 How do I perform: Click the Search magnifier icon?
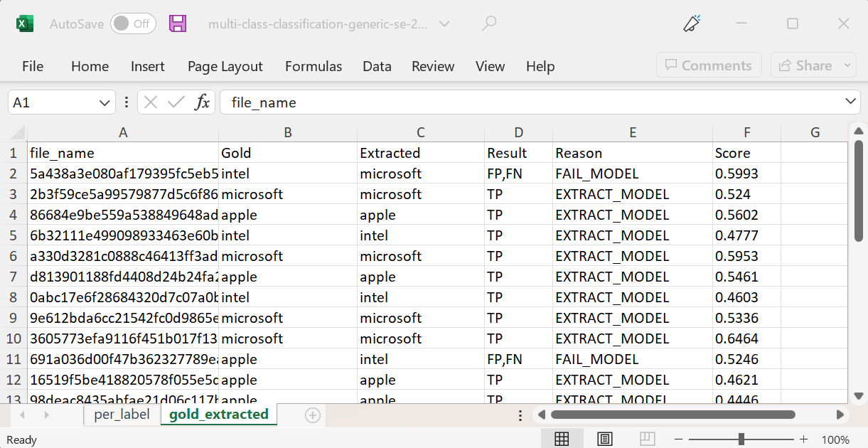tap(488, 23)
